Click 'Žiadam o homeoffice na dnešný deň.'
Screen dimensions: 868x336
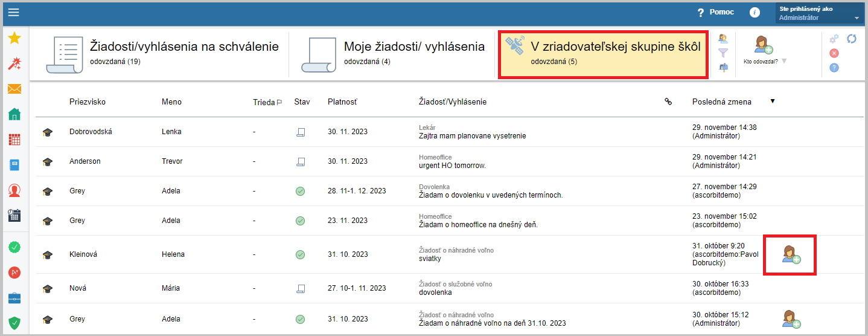click(x=478, y=225)
